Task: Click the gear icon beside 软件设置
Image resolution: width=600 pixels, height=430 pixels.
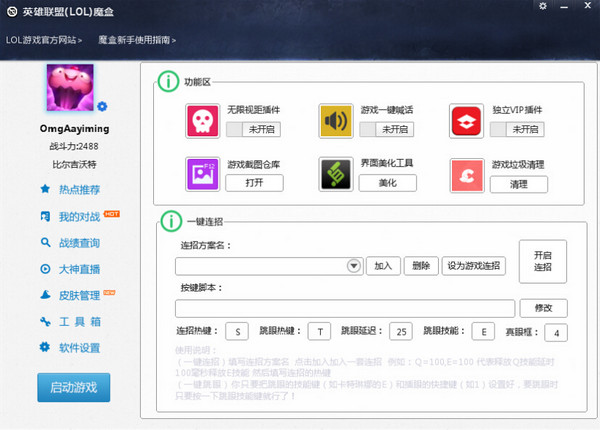Action: point(45,347)
